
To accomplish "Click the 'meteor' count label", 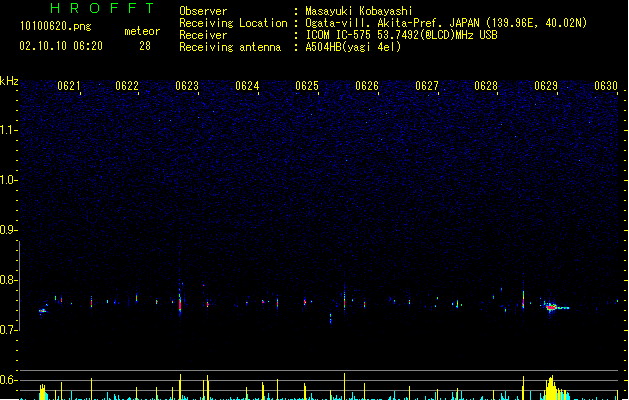I will point(142,31).
